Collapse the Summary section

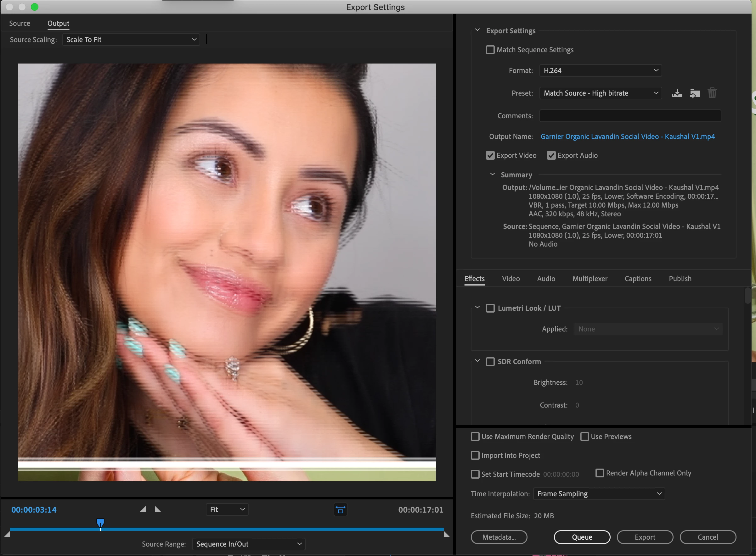492,174
